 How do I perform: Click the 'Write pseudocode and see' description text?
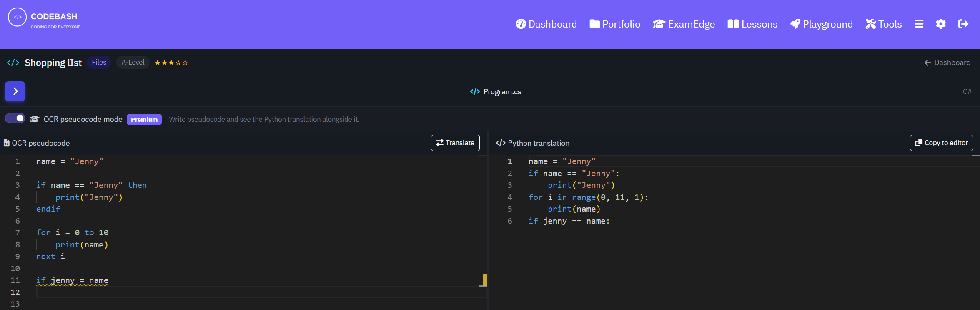(x=264, y=119)
